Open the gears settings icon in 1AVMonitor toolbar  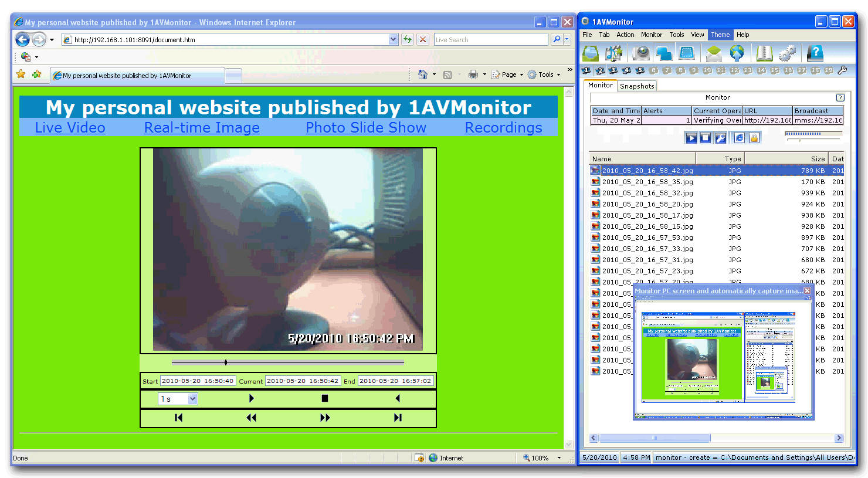coord(787,53)
